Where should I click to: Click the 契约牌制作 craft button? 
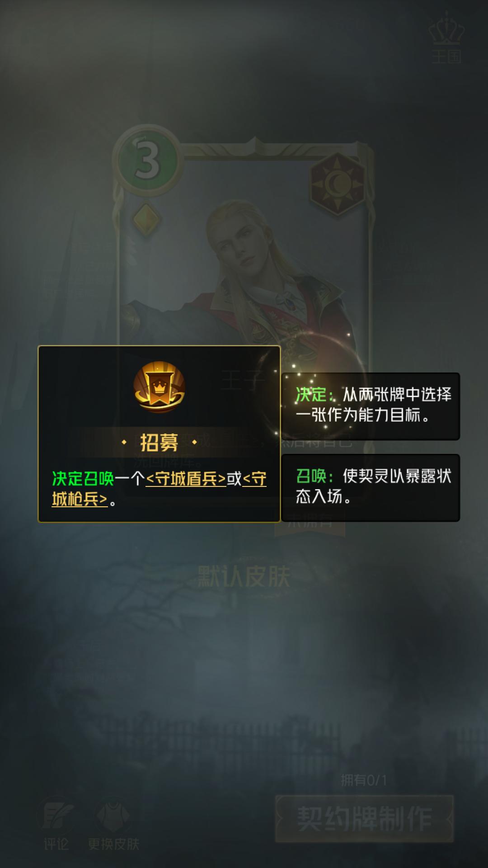(x=364, y=819)
